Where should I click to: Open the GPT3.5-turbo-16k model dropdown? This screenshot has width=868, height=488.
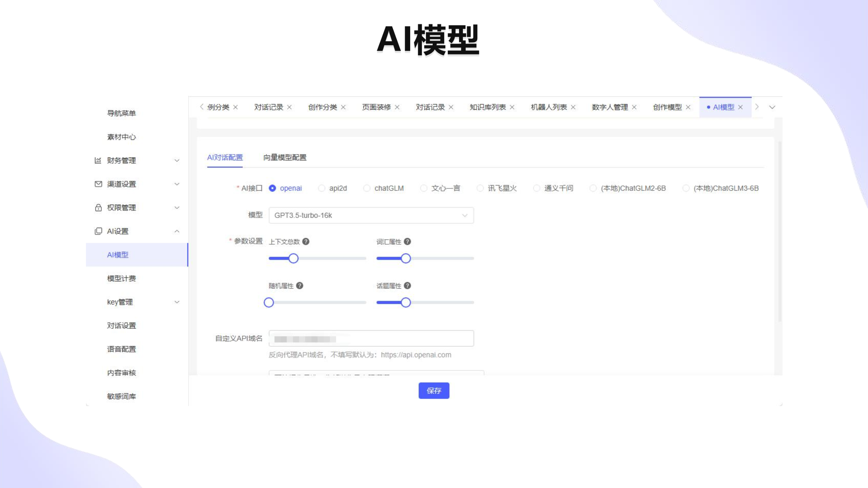[x=371, y=215]
